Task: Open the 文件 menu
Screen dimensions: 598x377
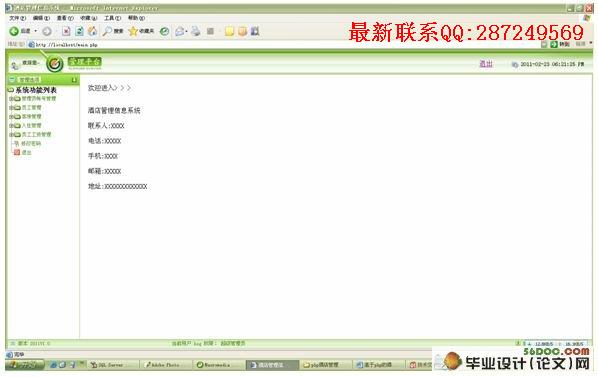Action: (x=18, y=18)
